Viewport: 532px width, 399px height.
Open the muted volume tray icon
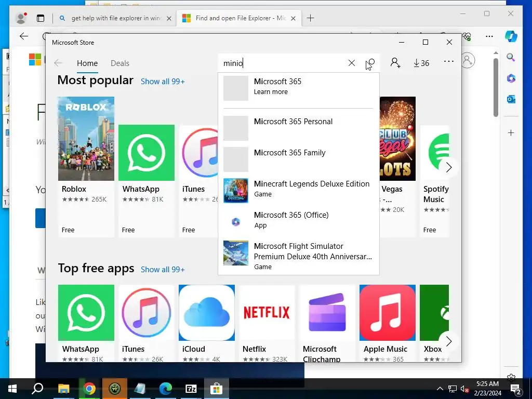464,389
